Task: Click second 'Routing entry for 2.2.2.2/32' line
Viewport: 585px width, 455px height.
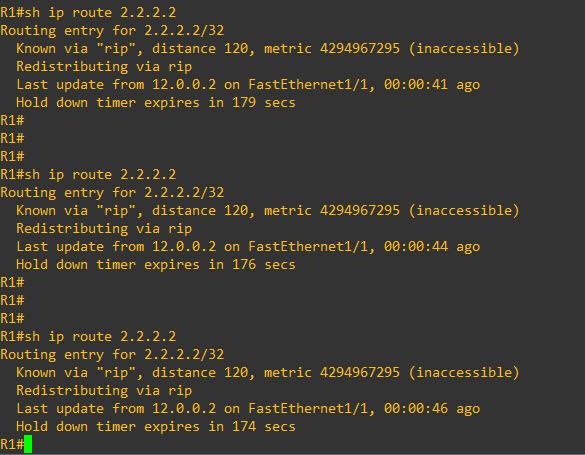Action: pos(112,192)
